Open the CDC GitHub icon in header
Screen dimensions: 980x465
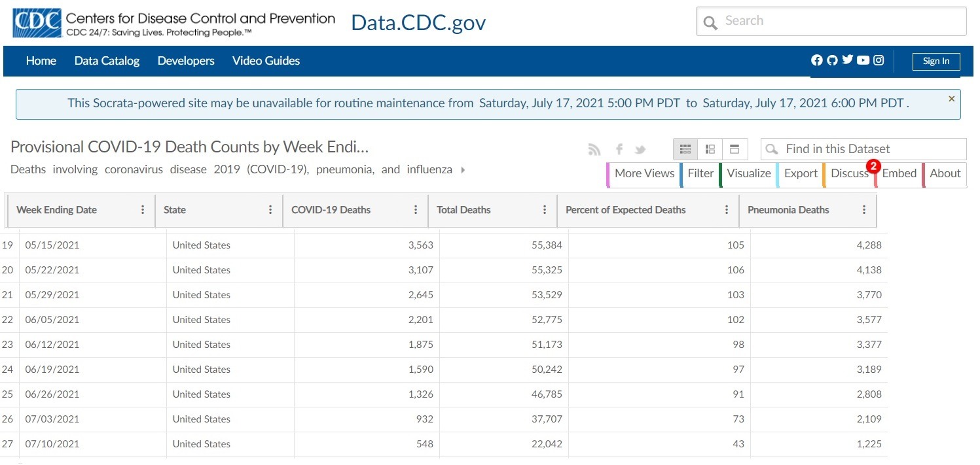832,60
